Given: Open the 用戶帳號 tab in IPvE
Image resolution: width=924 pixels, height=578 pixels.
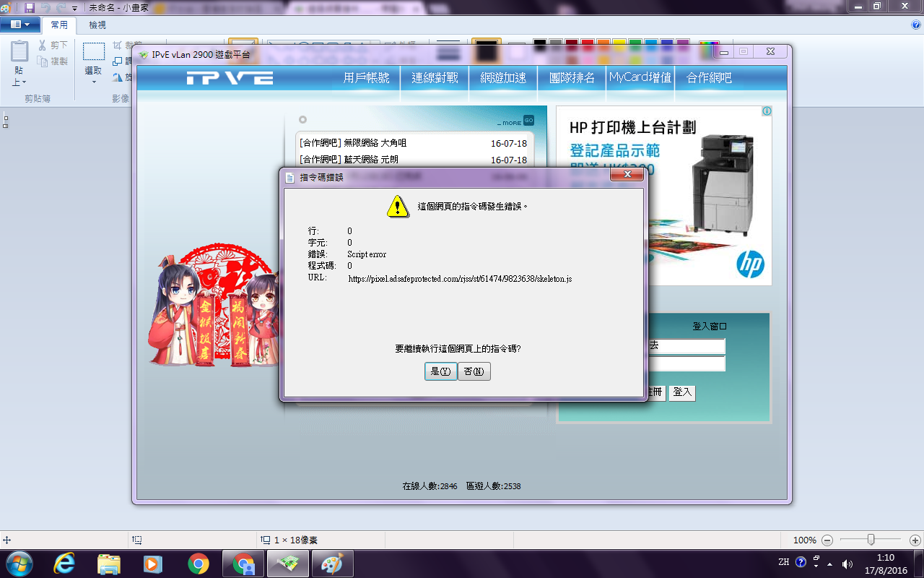Looking at the screenshot, I should 366,78.
